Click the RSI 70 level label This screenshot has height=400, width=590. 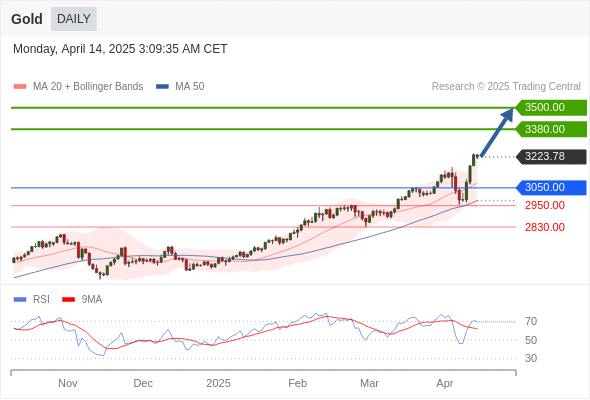pos(531,321)
